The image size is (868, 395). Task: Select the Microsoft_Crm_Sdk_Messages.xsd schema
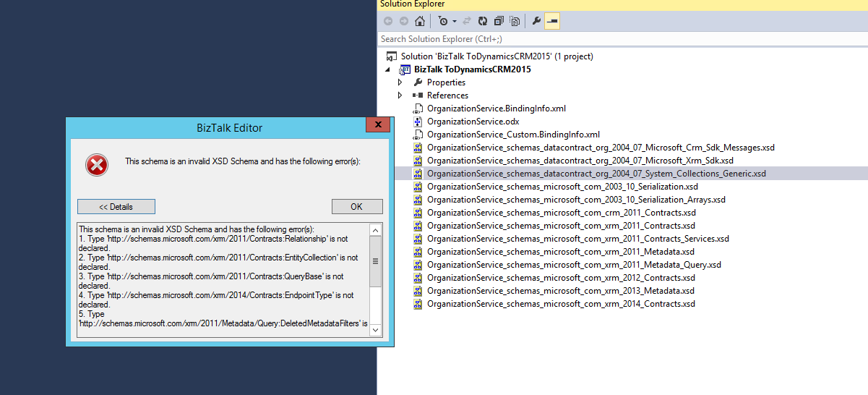pos(601,148)
